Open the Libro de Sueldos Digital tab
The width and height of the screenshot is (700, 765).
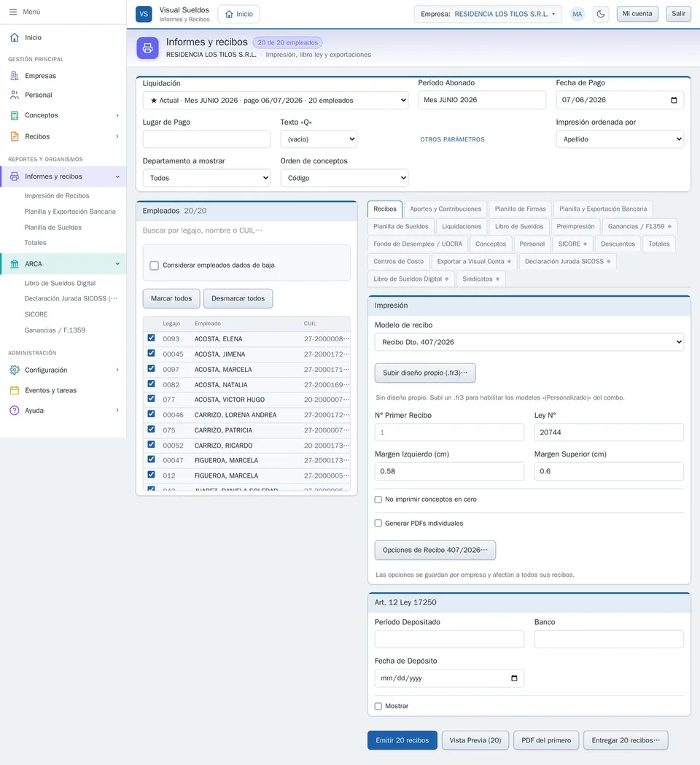coord(411,279)
